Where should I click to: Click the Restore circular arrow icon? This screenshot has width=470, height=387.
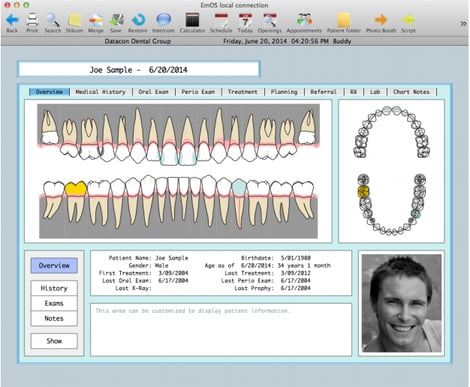138,20
